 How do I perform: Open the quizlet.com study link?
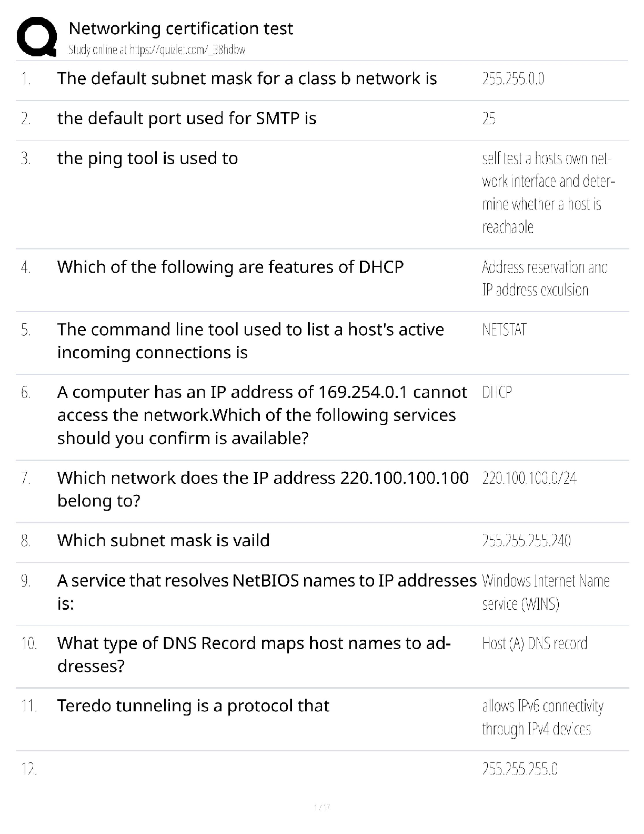157,50
